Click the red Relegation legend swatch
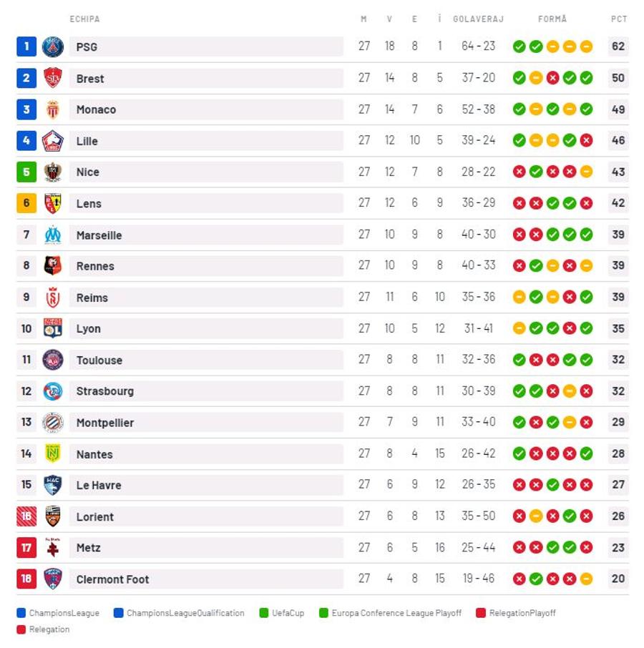Image resolution: width=644 pixels, height=648 pixels. coord(21,629)
